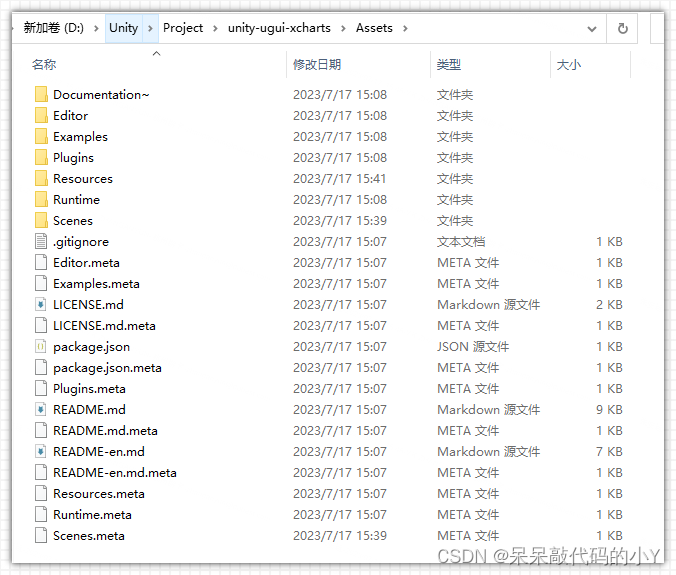Click the README-en.md.meta file icon
This screenshot has width=676, height=575.
41,472
